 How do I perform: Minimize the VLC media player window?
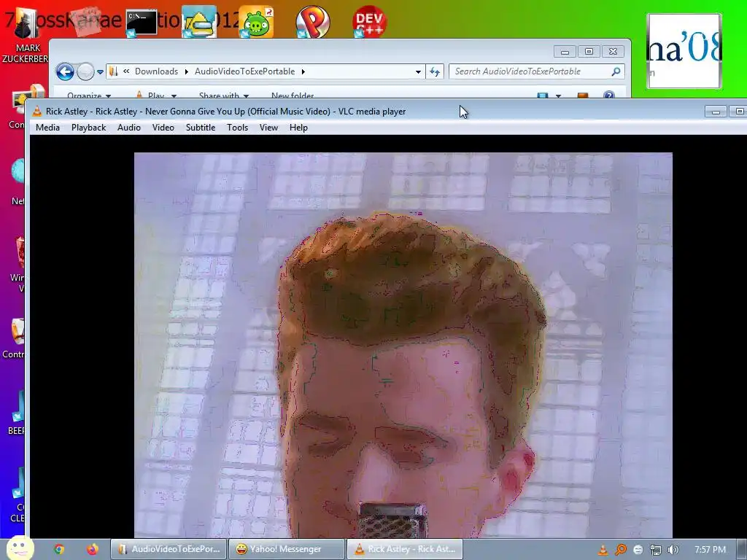716,112
